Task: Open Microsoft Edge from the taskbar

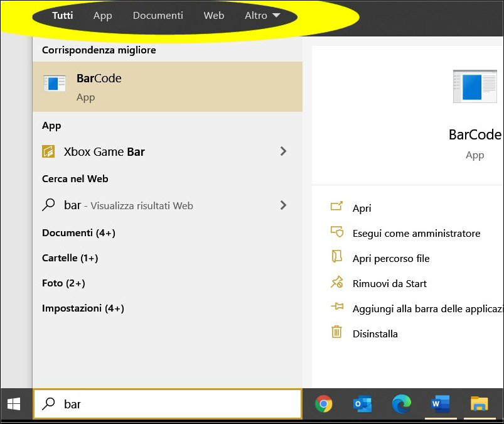Action: click(x=401, y=404)
